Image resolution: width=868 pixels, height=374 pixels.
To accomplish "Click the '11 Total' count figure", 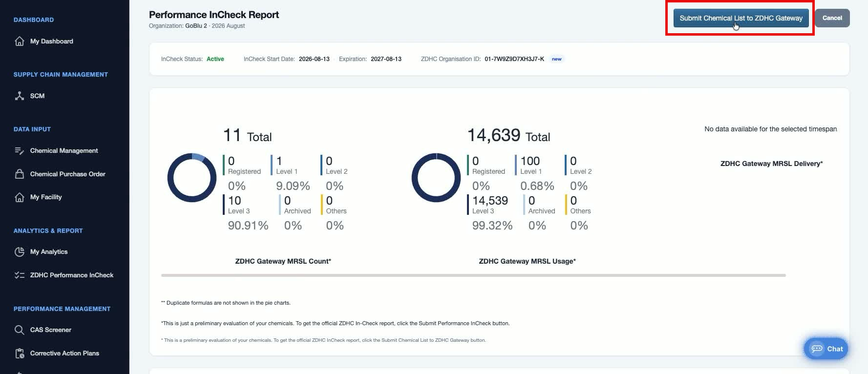I will click(x=247, y=135).
